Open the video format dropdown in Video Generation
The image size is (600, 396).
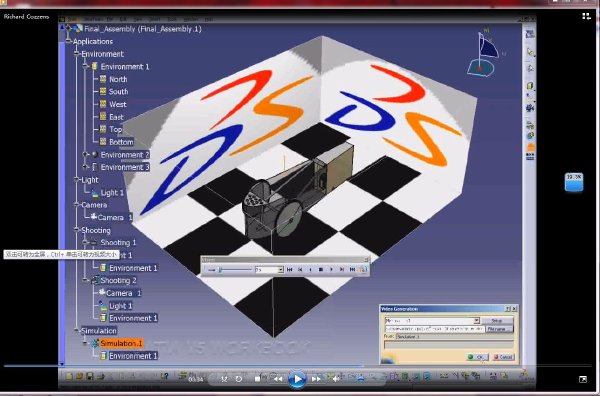pyautogui.click(x=476, y=321)
